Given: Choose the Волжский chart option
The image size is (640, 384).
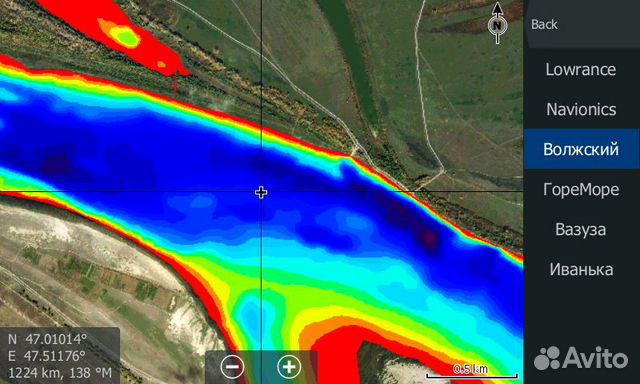Looking at the screenshot, I should [582, 149].
